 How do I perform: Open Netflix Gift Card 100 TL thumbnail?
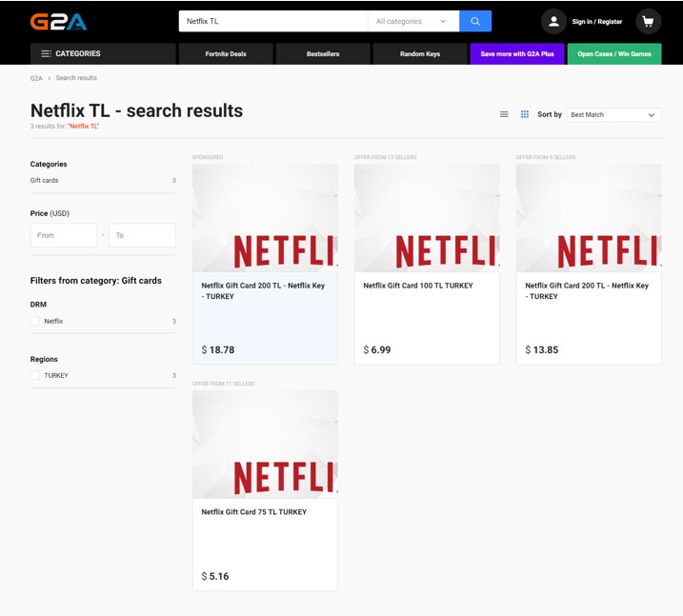(427, 218)
